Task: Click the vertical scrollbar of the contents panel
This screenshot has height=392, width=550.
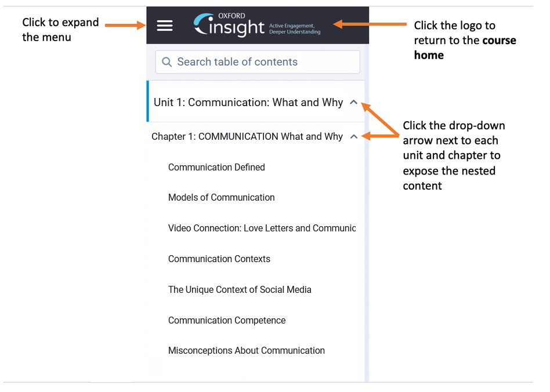Action: (367, 213)
